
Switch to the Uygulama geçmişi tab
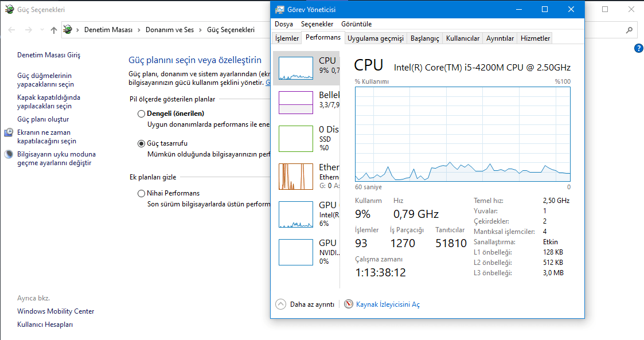pos(376,38)
